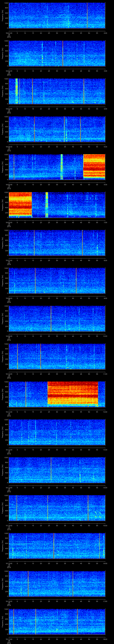Viewport: 114px width, 644px height.
Task: Click the '16:00' end time label
Action: (x=105, y=563)
